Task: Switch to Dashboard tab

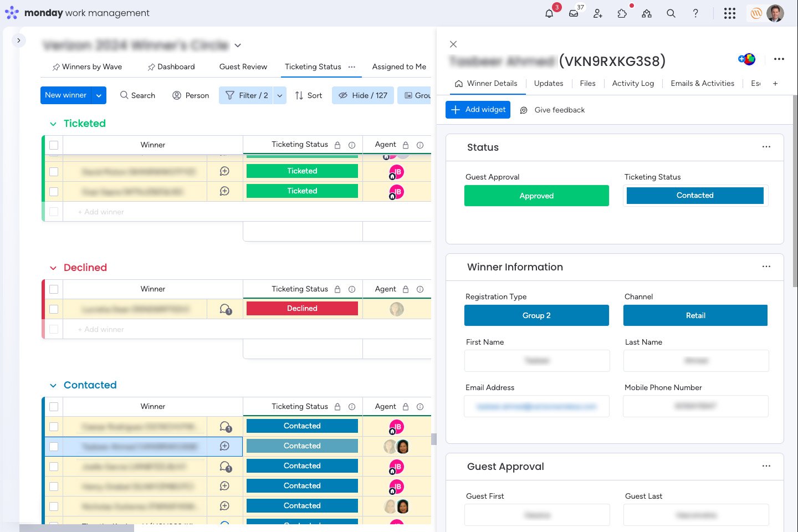Action: click(171, 66)
